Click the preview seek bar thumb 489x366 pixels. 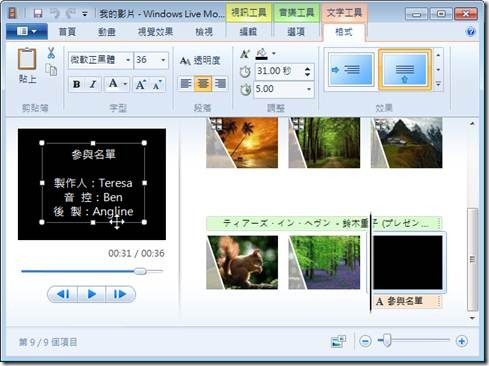tap(140, 271)
